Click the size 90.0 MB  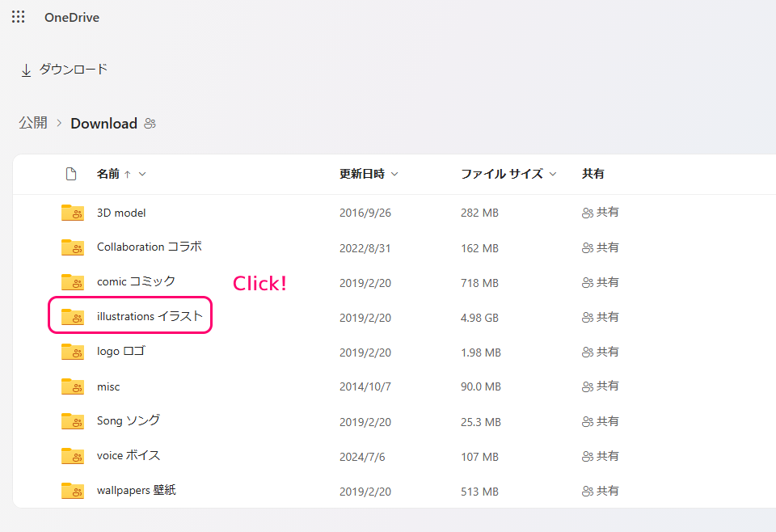[x=481, y=386]
